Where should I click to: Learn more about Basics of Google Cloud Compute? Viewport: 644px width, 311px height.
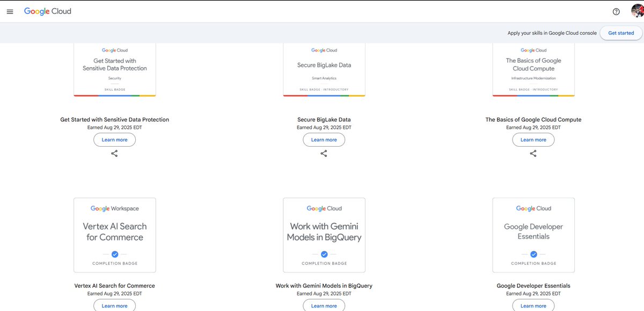[533, 140]
